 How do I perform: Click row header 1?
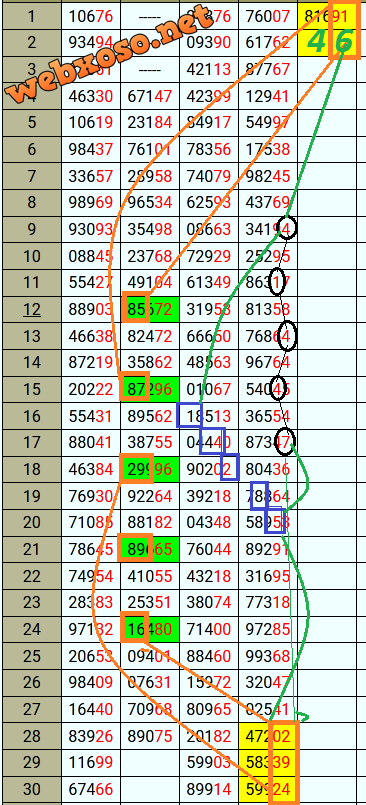coord(31,16)
